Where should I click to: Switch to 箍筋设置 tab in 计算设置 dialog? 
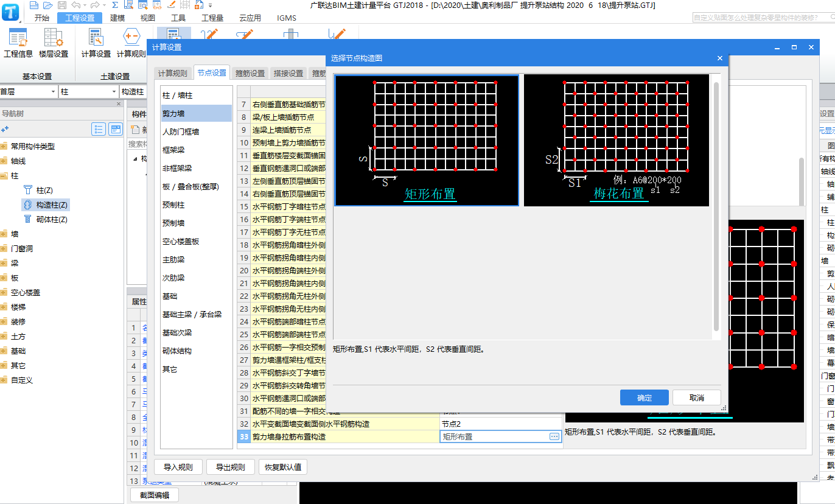tap(250, 73)
